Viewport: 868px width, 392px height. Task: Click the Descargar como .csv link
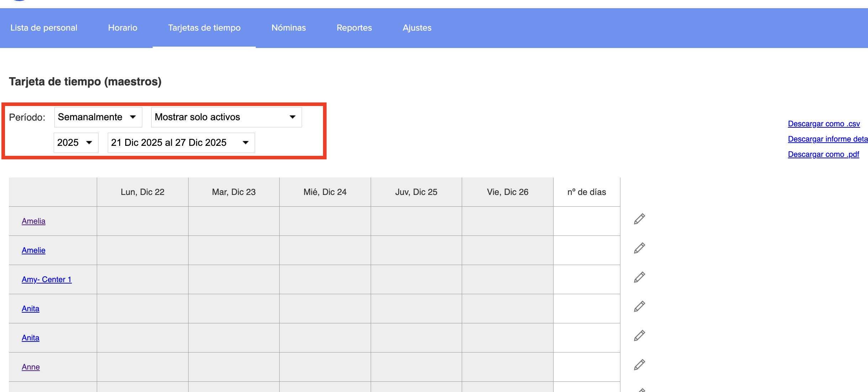[x=824, y=124]
